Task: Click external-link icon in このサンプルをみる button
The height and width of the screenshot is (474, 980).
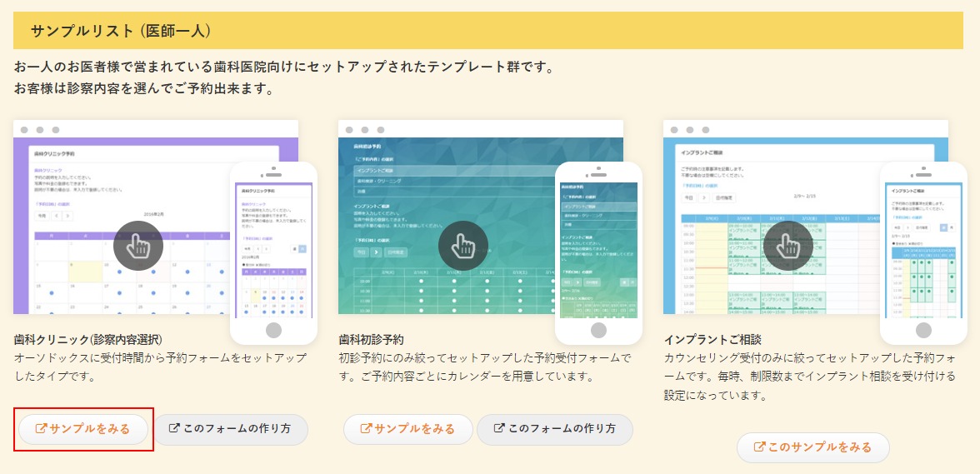Action: (759, 447)
